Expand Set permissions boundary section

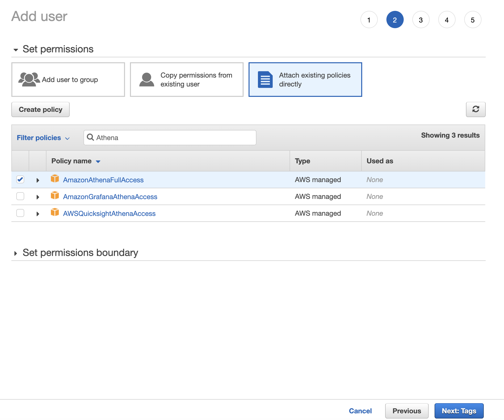tap(16, 253)
